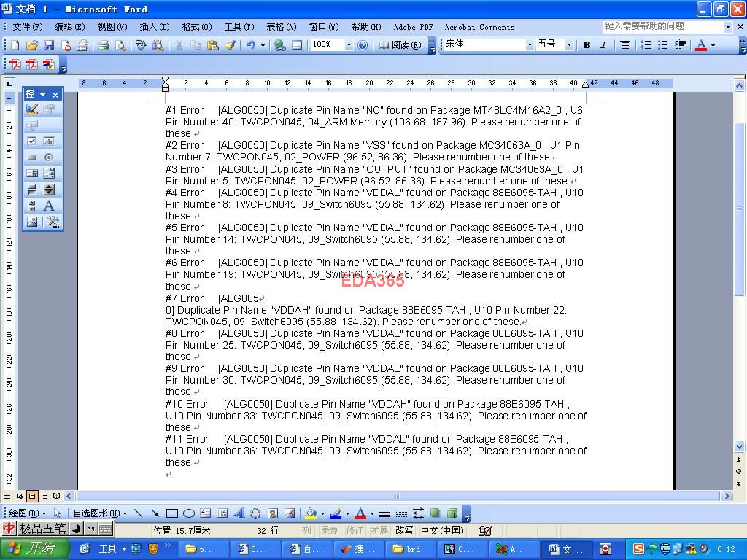Click the tab-stop selector at the ruler corner
747x560 pixels.
pos(9,83)
